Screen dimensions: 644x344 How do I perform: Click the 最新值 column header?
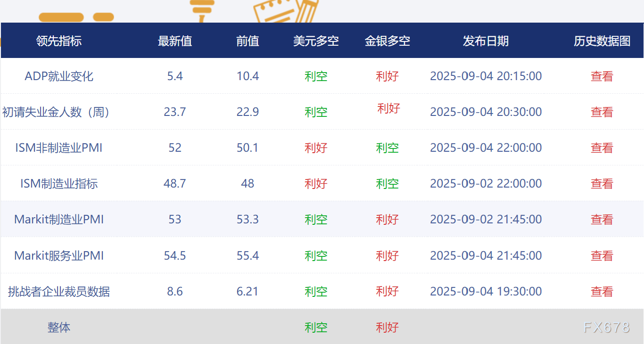175,41
